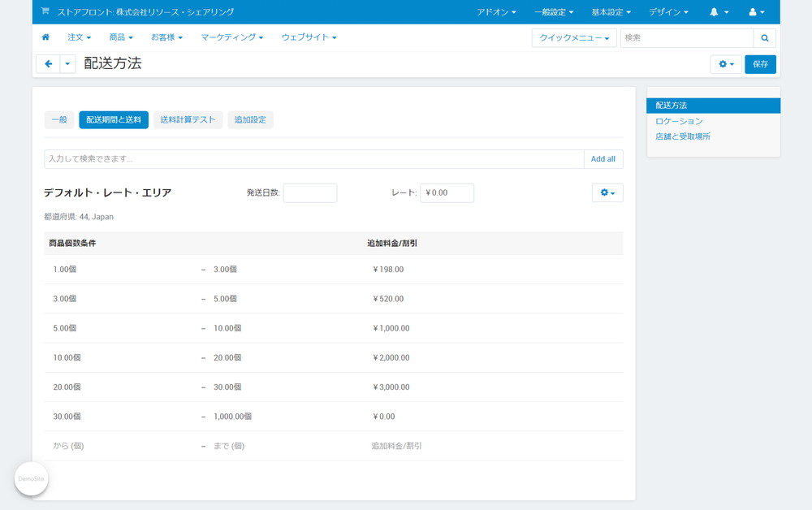Viewport: 812px width, 510px height.
Task: Go back with the left arrow button
Action: pos(48,63)
